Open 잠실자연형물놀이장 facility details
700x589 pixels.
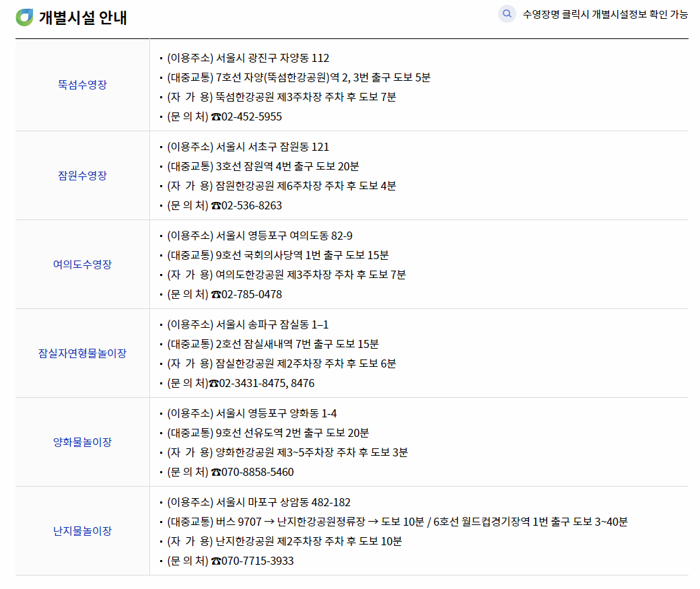click(x=81, y=353)
